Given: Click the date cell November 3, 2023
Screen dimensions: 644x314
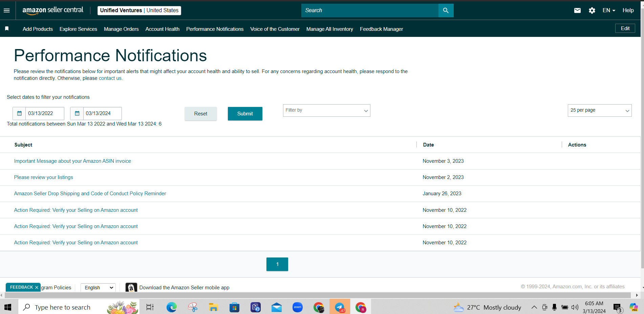Looking at the screenshot, I should [x=443, y=161].
